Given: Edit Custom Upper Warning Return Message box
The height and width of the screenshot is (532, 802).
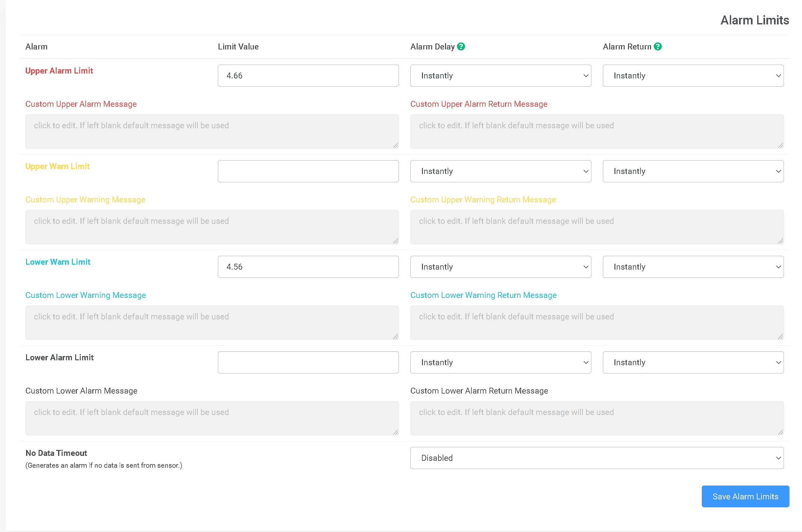Looking at the screenshot, I should click(x=596, y=227).
